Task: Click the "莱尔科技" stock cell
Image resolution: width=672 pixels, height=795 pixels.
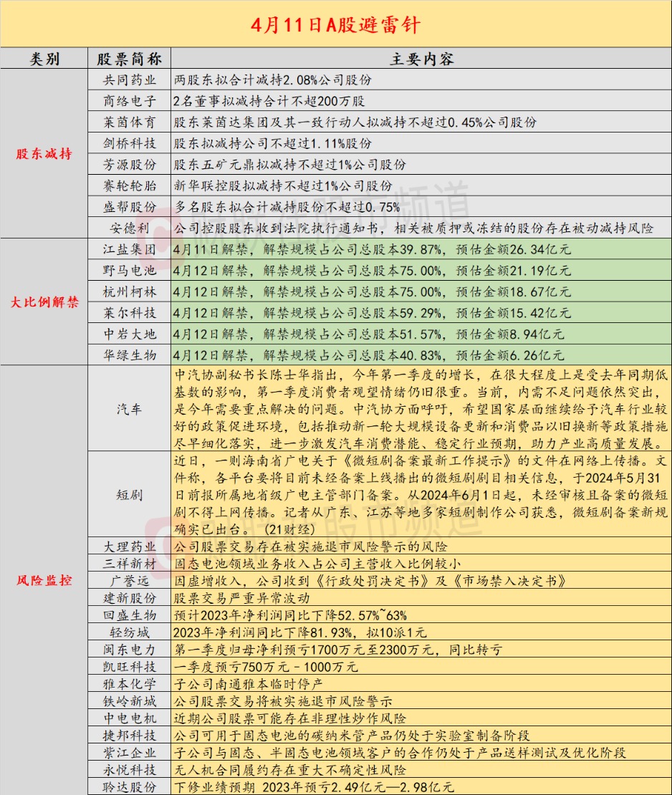Action: coord(130,313)
